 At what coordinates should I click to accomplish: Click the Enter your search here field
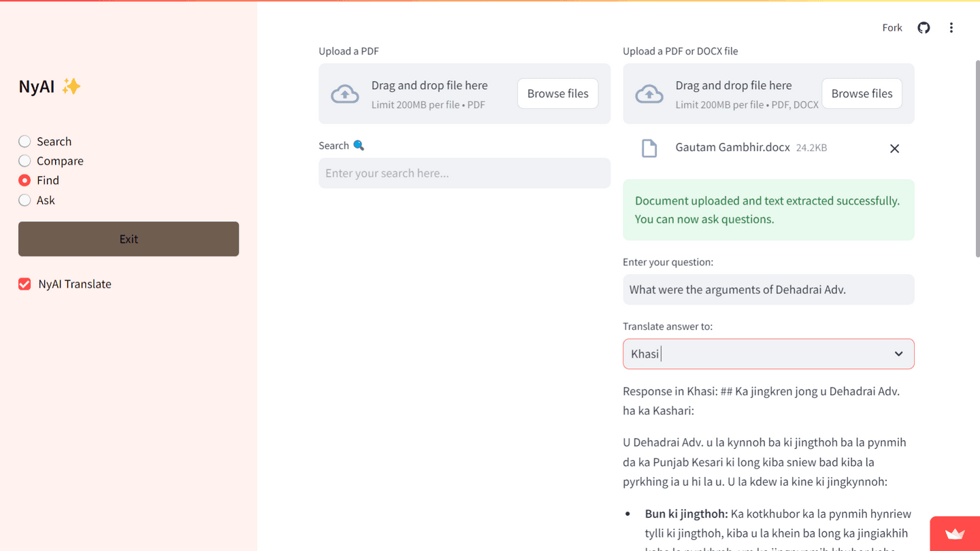[464, 173]
